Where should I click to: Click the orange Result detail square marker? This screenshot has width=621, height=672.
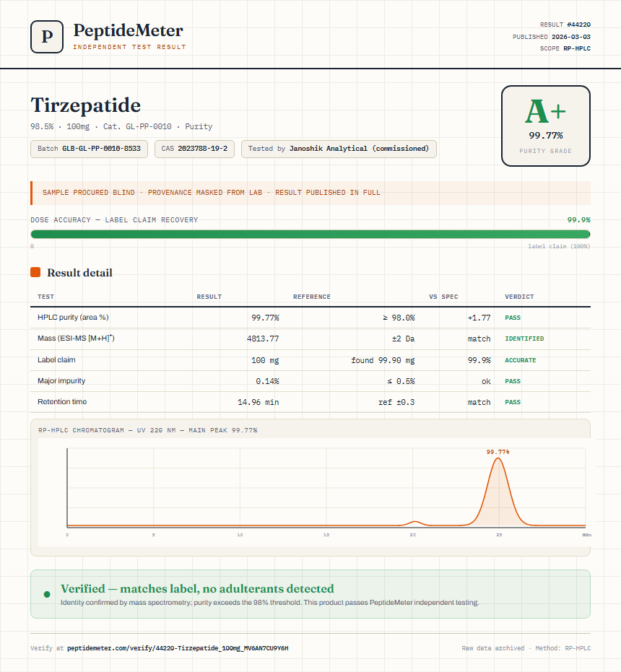(35, 272)
